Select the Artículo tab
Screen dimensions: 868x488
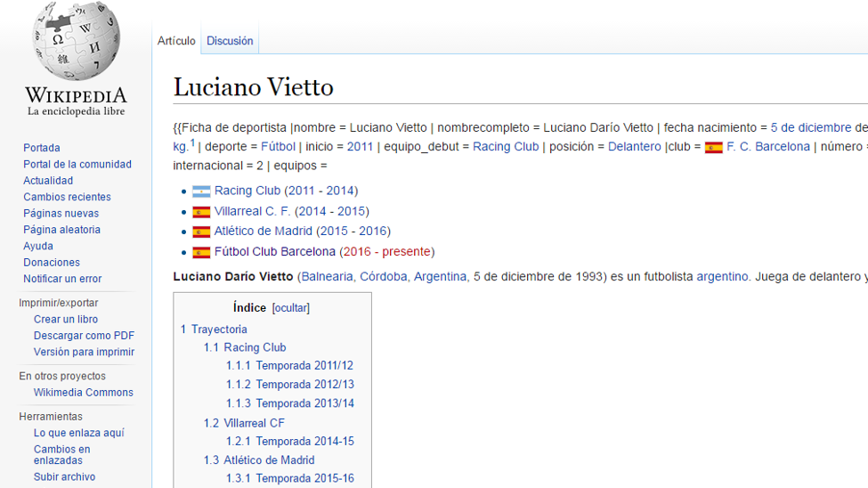(x=176, y=41)
